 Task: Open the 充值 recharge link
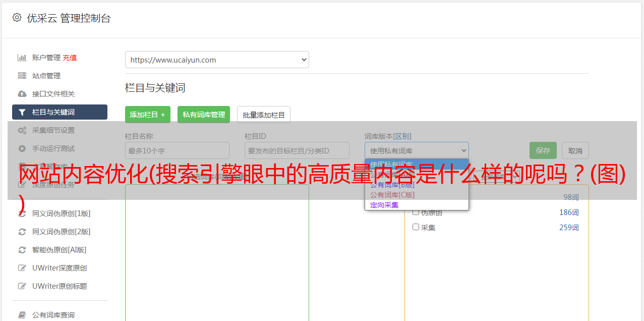click(70, 58)
